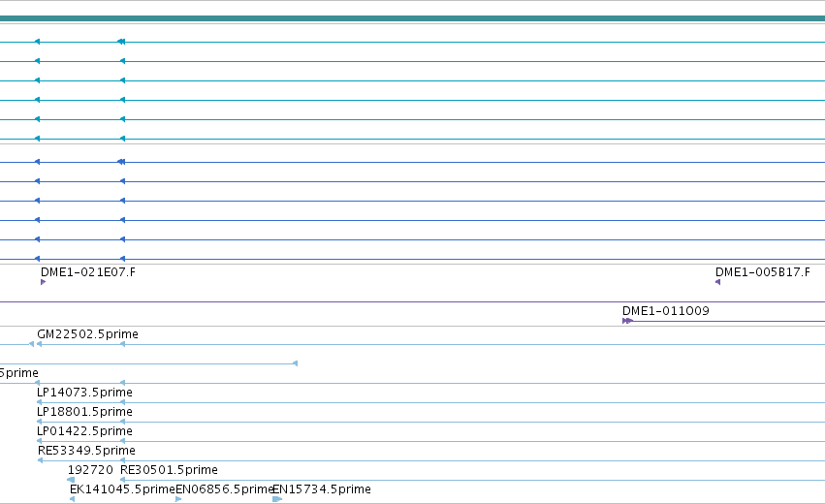825x504 pixels.
Task: Select the purple arrow glyph under DME1-005B17.F
Action: 717,282
